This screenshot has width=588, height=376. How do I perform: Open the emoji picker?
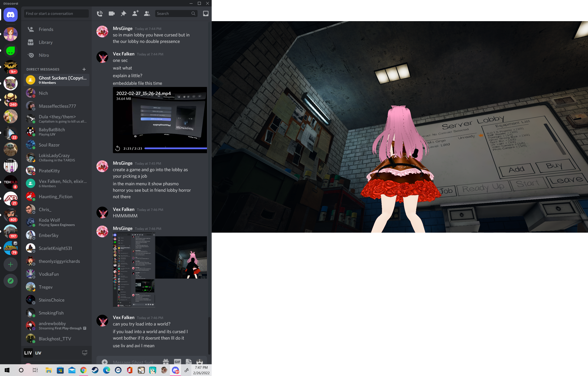[200, 362]
